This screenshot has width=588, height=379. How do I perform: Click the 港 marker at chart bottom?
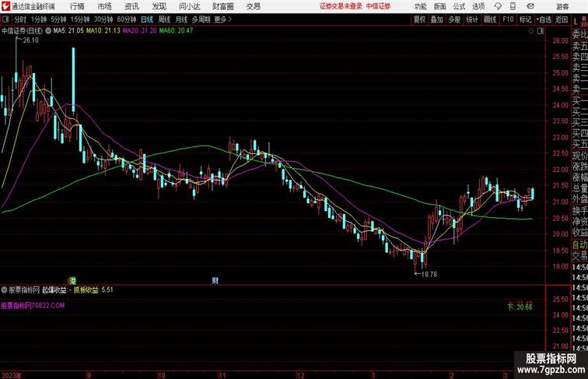pyautogui.click(x=73, y=280)
